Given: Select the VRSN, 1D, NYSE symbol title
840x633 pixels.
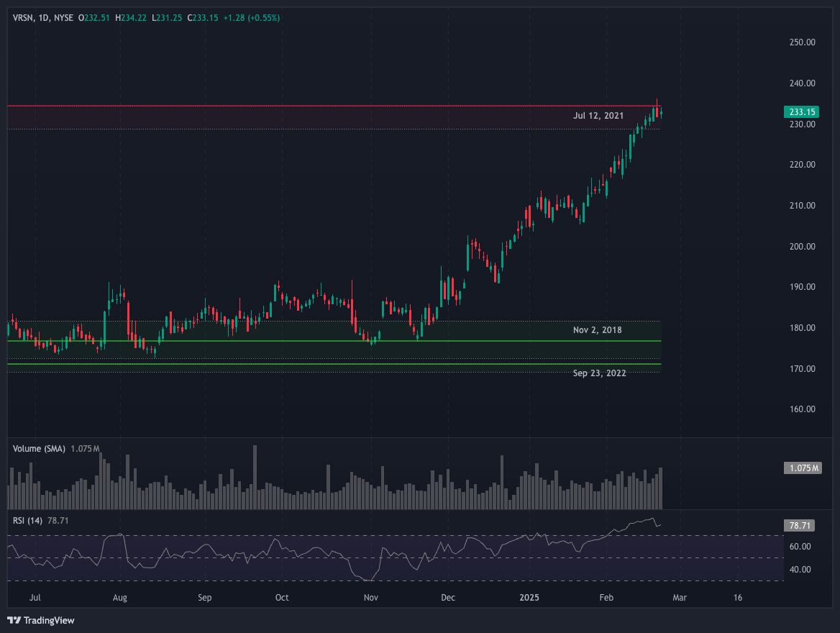Looking at the screenshot, I should click(43, 18).
